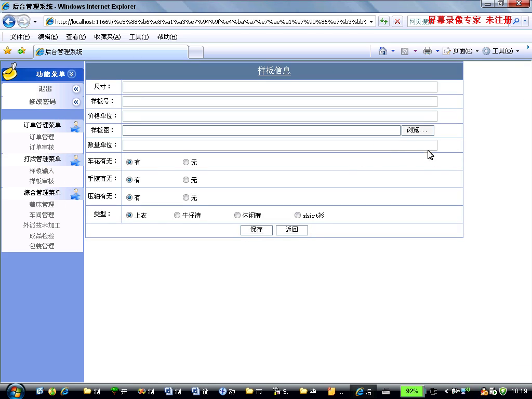Image resolution: width=532 pixels, height=399 pixels.
Task: Click the 动 taskbar item
Action: pyautogui.click(x=227, y=391)
